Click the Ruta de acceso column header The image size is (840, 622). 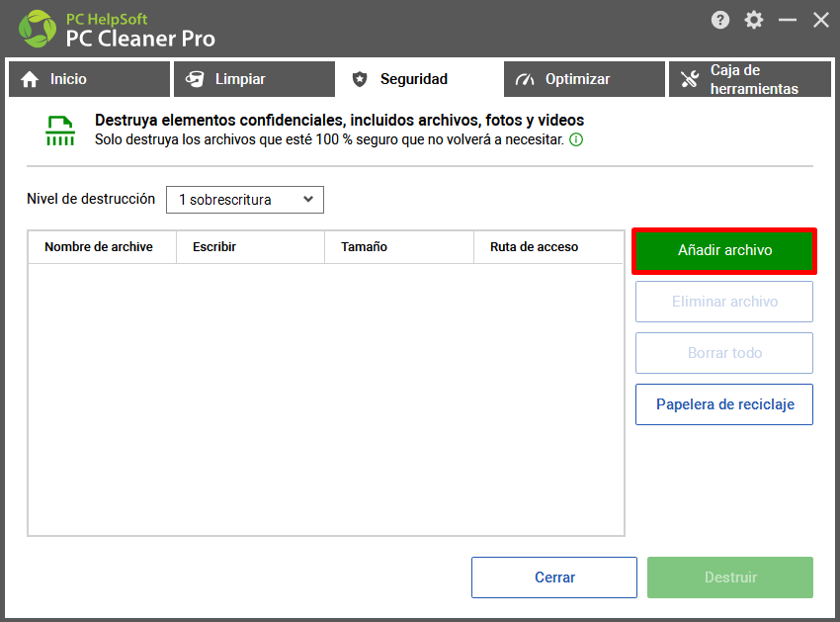click(x=534, y=247)
